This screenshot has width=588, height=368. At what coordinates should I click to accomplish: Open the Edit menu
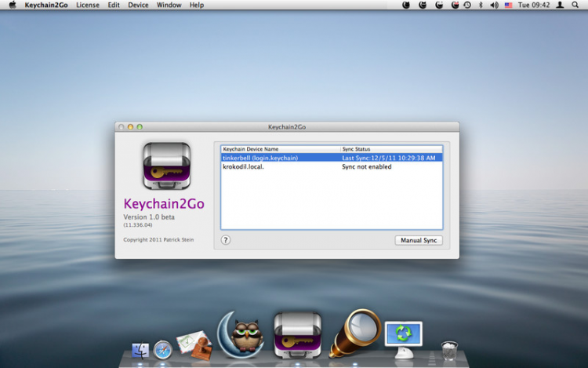114,5
